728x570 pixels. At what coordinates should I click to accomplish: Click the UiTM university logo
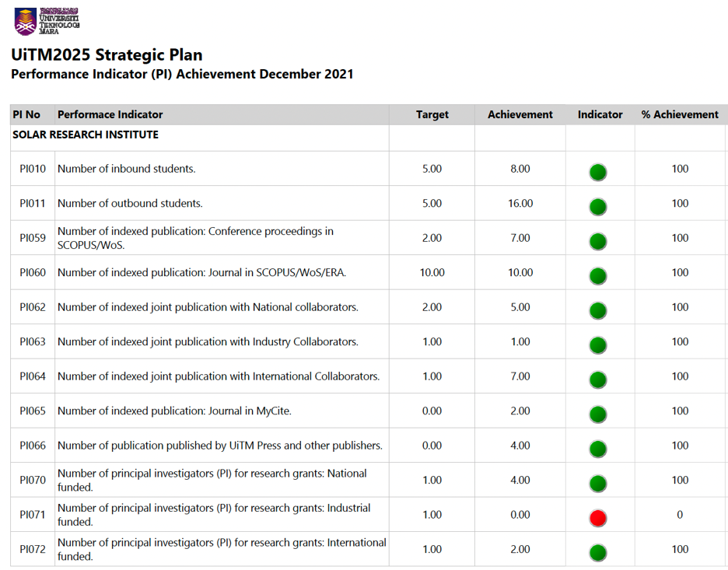coord(46,22)
